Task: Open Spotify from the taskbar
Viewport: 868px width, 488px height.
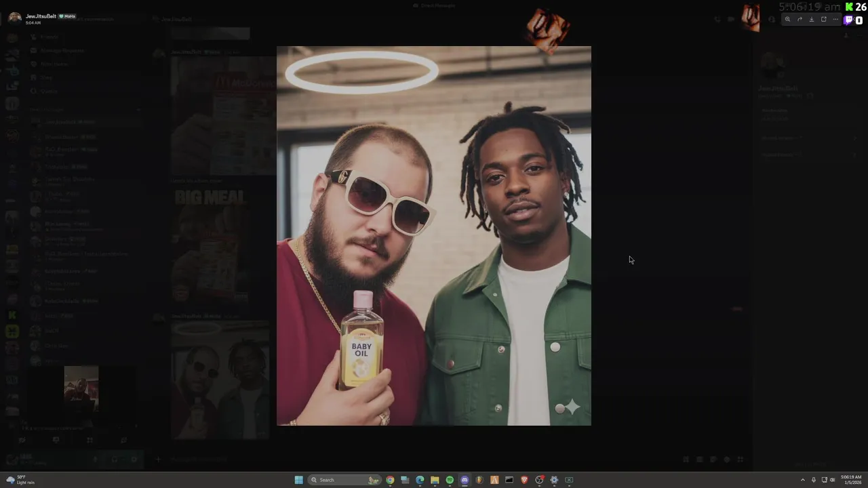Action: (x=450, y=480)
